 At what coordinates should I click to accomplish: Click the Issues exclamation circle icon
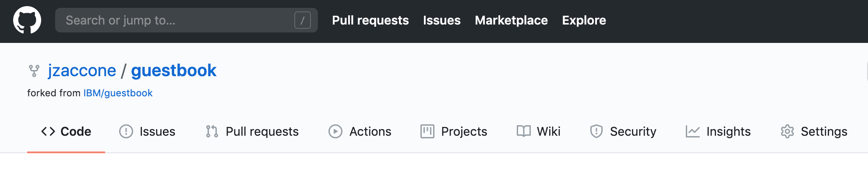click(126, 131)
